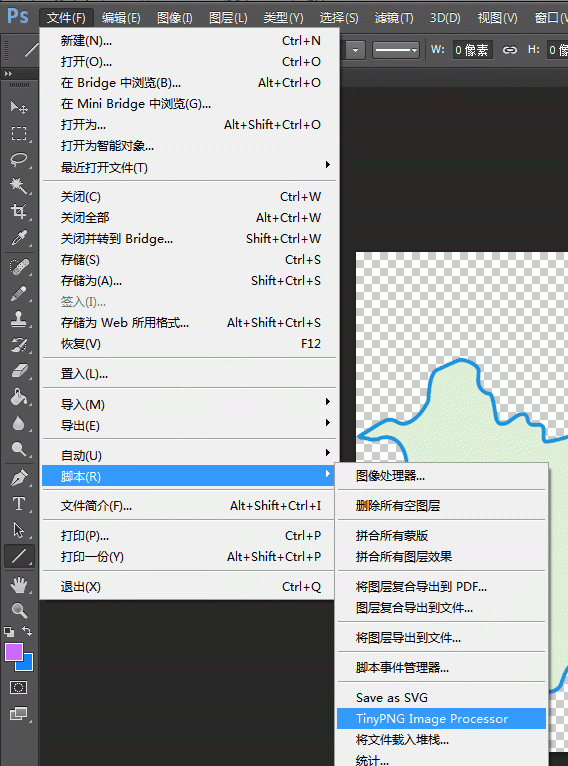
Task: Run TinyPNG Image Processor script
Action: (x=442, y=719)
